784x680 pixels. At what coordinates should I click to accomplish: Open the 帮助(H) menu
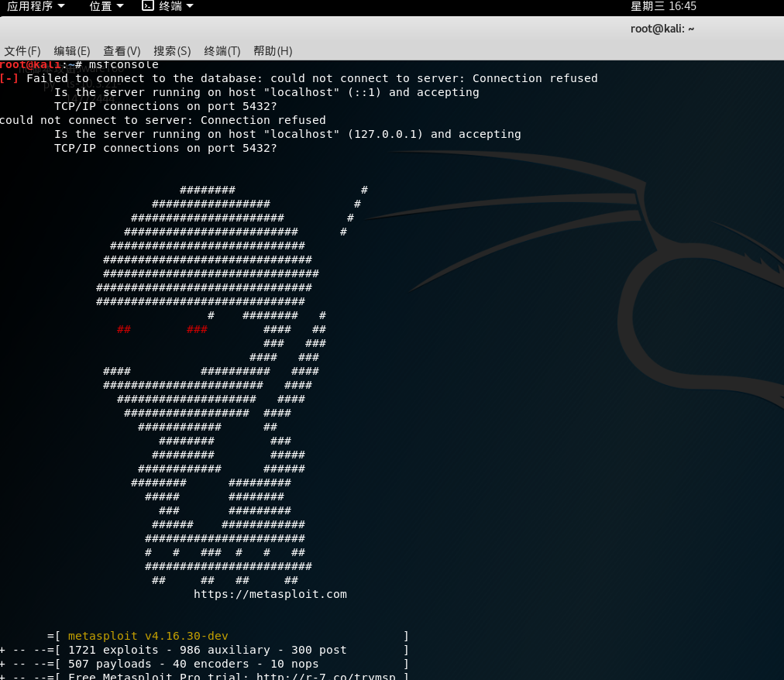click(273, 50)
